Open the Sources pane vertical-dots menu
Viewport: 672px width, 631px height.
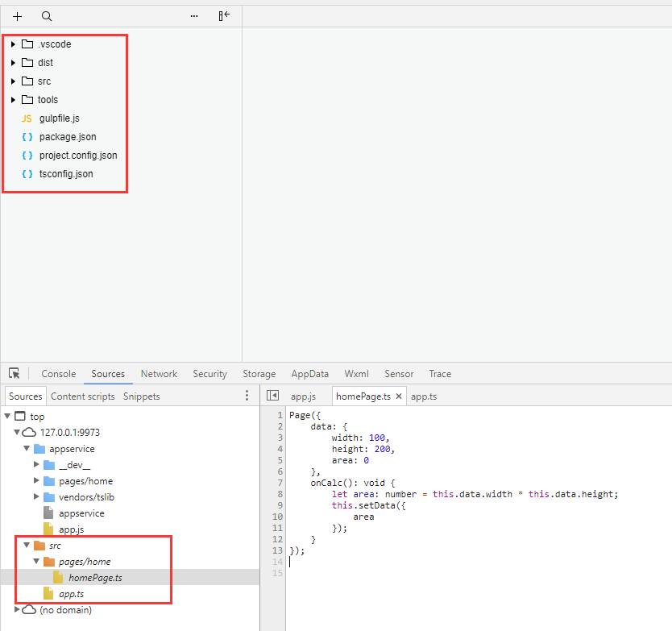tap(247, 396)
